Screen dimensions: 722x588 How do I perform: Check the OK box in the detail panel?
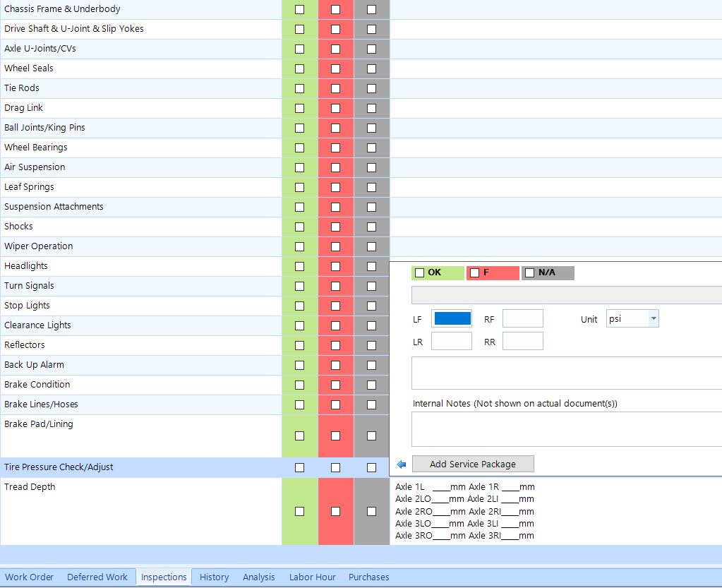tap(420, 273)
